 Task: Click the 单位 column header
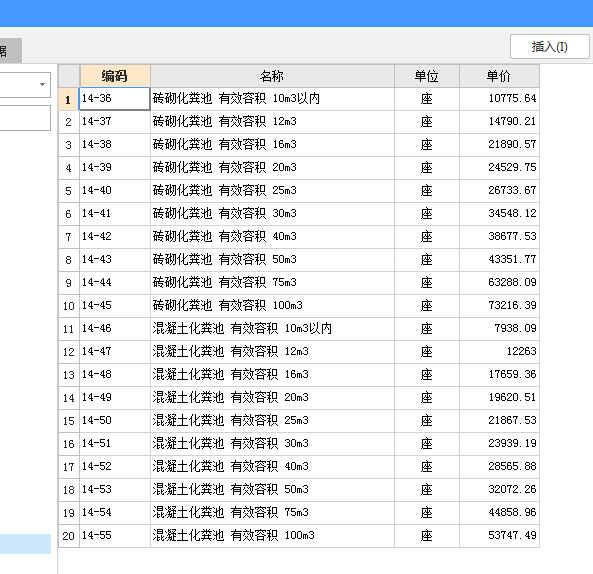[427, 76]
